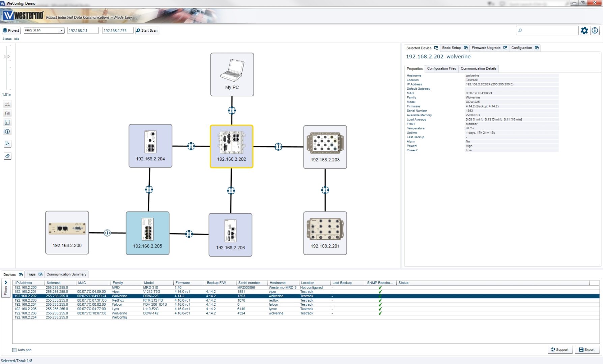The image size is (603, 364).
Task: Click the link tool icon in left sidebar
Action: coord(7,156)
